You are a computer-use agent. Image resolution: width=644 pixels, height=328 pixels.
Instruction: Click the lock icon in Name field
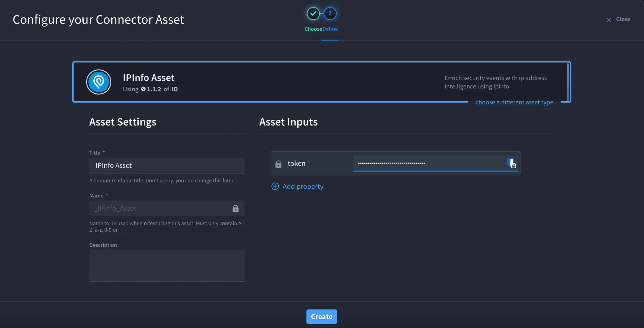(236, 208)
